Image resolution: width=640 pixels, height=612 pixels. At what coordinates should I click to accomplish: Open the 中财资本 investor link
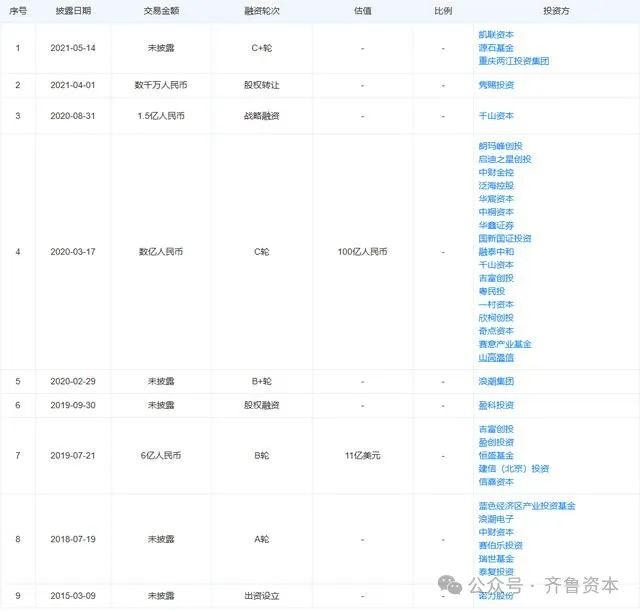tap(496, 532)
